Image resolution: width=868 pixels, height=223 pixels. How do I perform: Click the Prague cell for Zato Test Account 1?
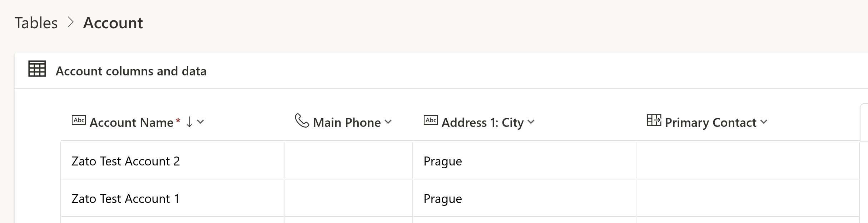[442, 199]
